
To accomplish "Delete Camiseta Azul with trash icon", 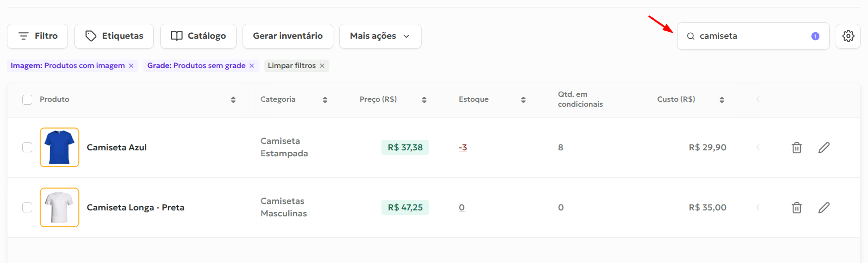I will pos(797,147).
